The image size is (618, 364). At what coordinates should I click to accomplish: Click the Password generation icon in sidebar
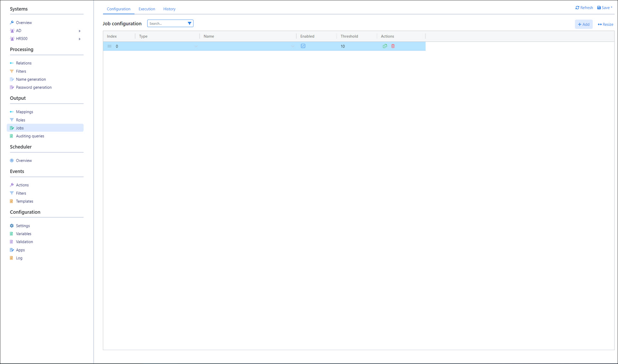click(12, 87)
